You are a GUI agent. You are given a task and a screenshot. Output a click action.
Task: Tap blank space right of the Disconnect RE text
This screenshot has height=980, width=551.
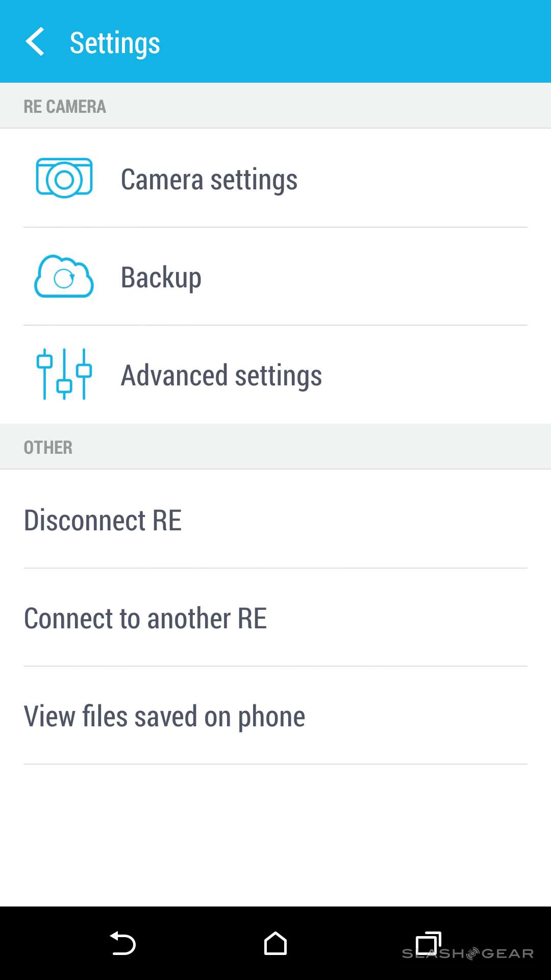point(357,520)
